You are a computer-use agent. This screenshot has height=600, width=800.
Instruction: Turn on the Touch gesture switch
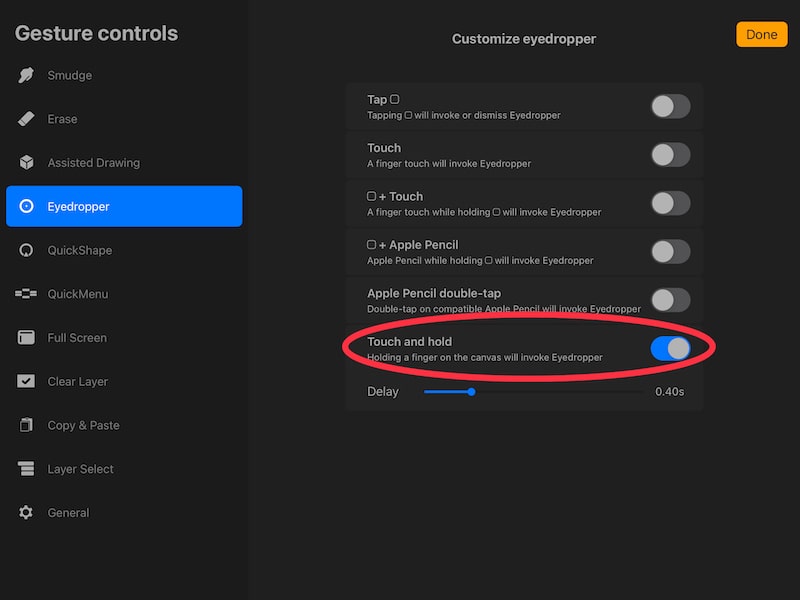point(670,155)
